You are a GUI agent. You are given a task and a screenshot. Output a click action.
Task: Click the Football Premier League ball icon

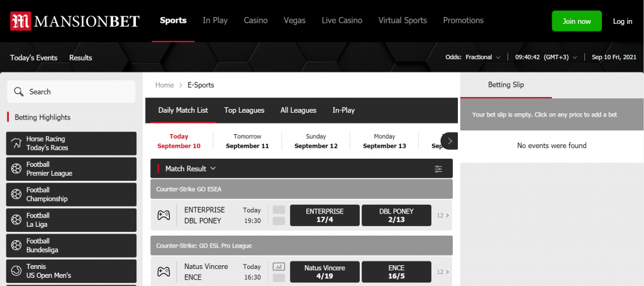pyautogui.click(x=16, y=169)
